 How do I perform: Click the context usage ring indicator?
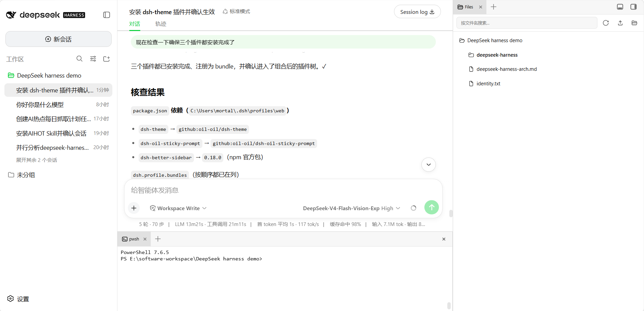click(414, 208)
